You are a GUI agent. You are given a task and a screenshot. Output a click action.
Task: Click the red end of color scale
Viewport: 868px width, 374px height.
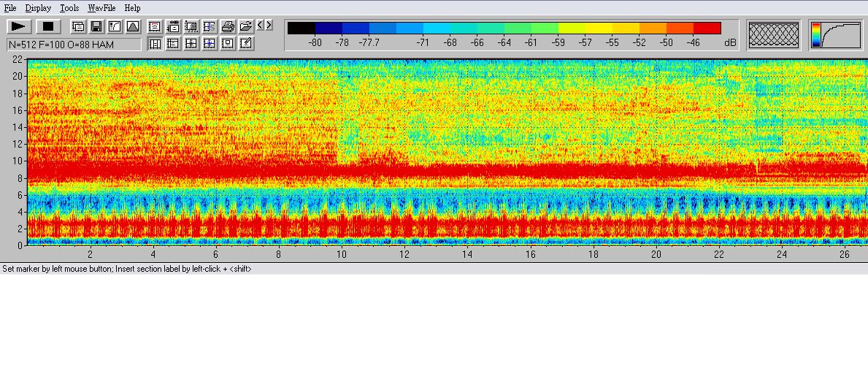click(707, 28)
